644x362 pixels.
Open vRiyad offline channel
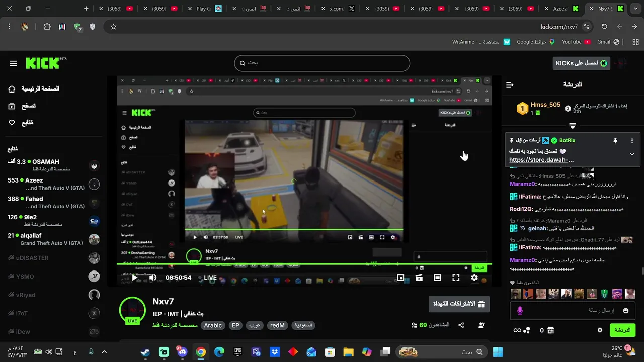pyautogui.click(x=53, y=295)
